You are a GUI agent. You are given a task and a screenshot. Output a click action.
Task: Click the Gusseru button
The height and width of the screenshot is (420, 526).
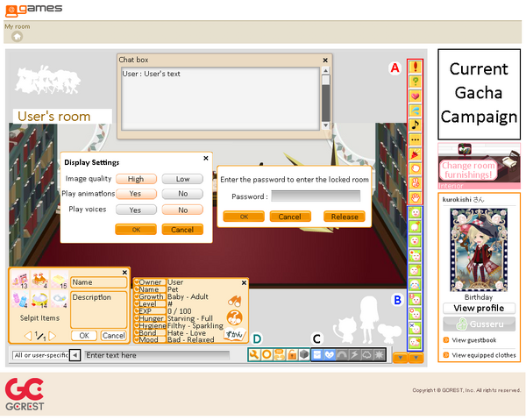479,324
